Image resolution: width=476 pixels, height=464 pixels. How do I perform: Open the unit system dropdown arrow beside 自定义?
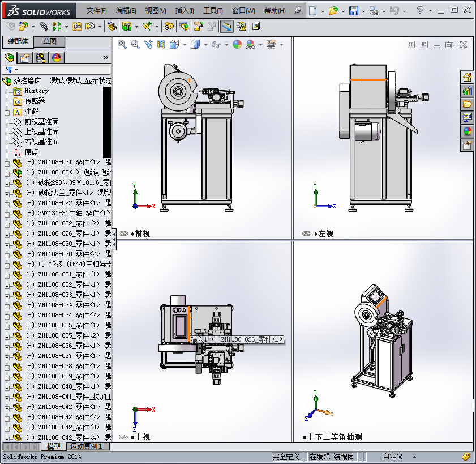pos(414,457)
